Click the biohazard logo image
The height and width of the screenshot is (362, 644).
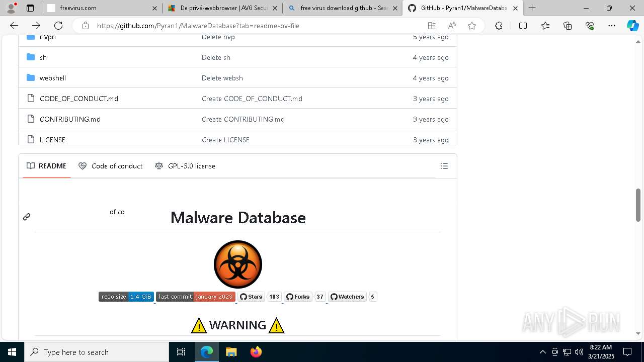[238, 264]
